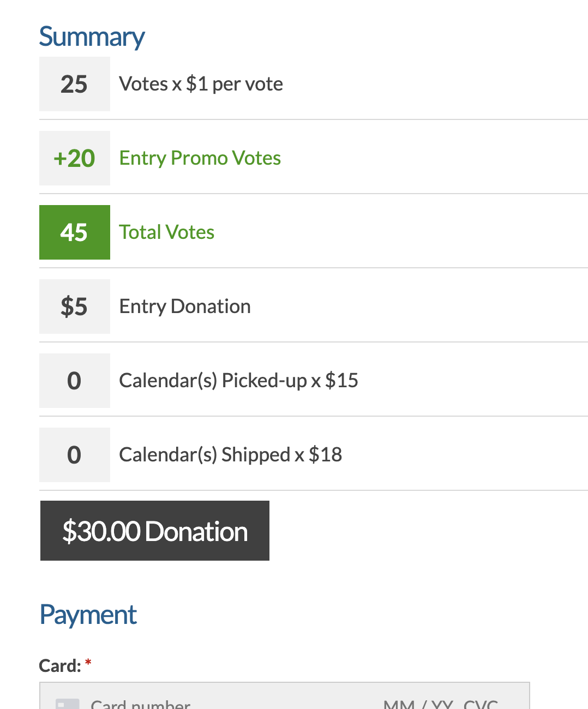The height and width of the screenshot is (709, 588).
Task: Click the CVC field
Action: tap(481, 704)
